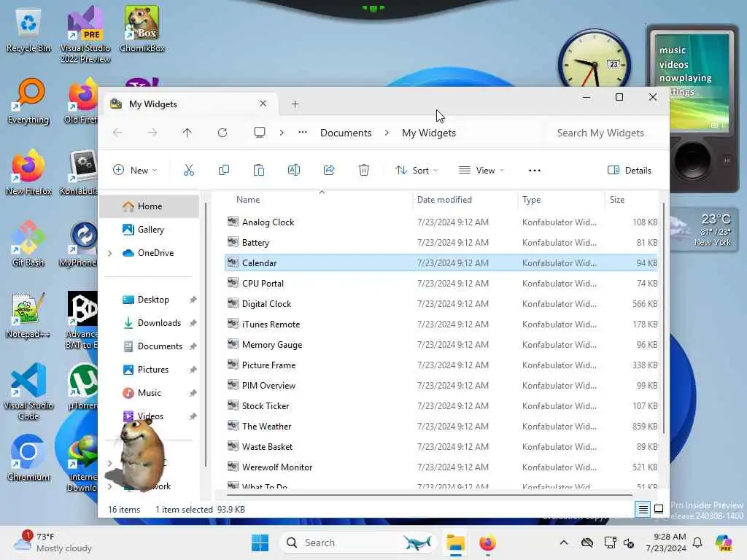Click the Refresh icon in navigation bar
Image resolution: width=747 pixels, height=560 pixels.
coord(222,133)
